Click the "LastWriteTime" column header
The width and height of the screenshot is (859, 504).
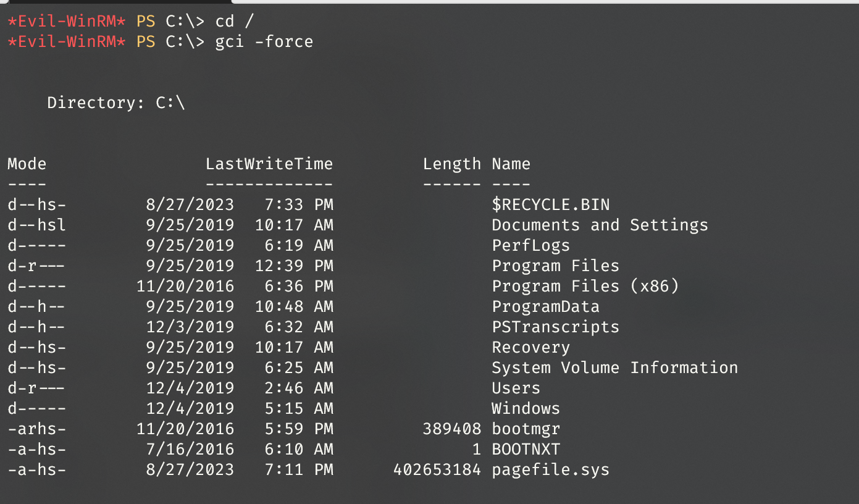coord(269,164)
